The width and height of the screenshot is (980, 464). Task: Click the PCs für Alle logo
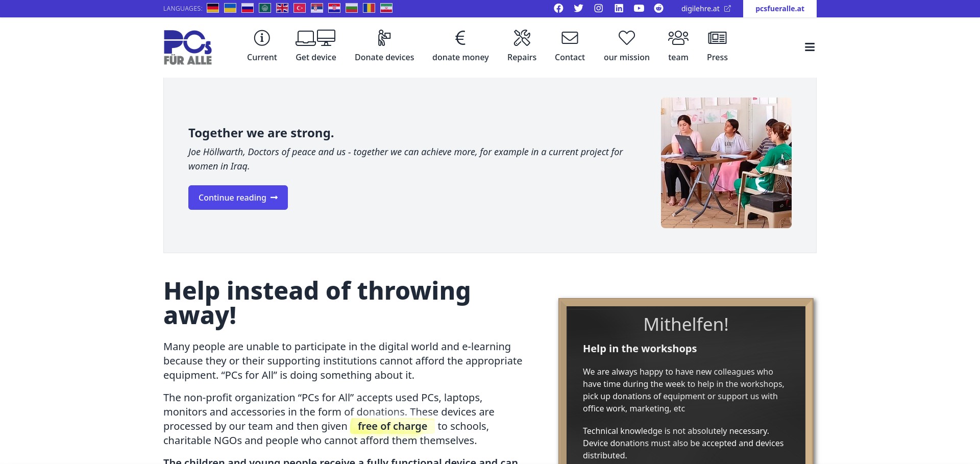[188, 47]
